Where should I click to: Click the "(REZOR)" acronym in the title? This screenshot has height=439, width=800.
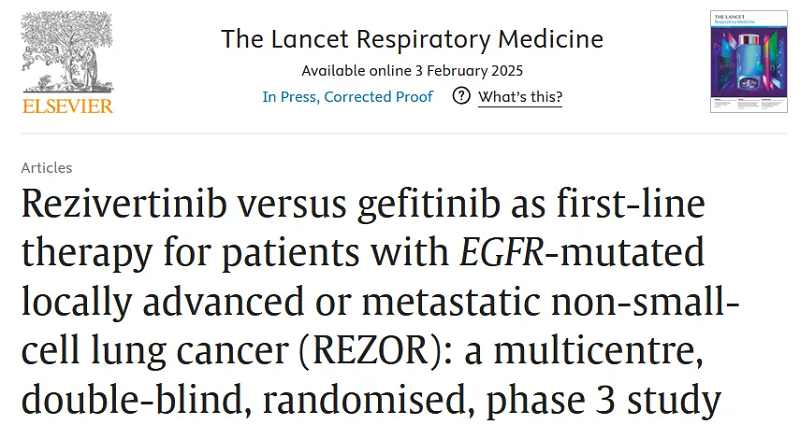coord(370,351)
